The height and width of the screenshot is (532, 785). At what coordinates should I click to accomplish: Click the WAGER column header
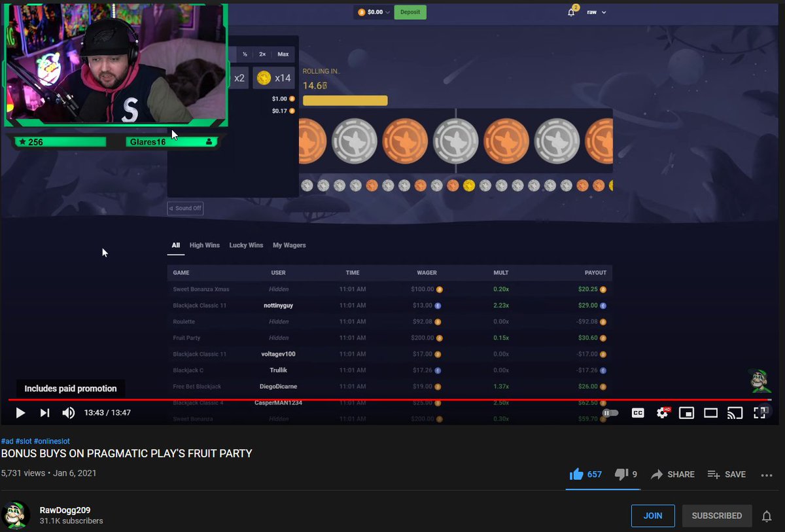[x=427, y=273]
